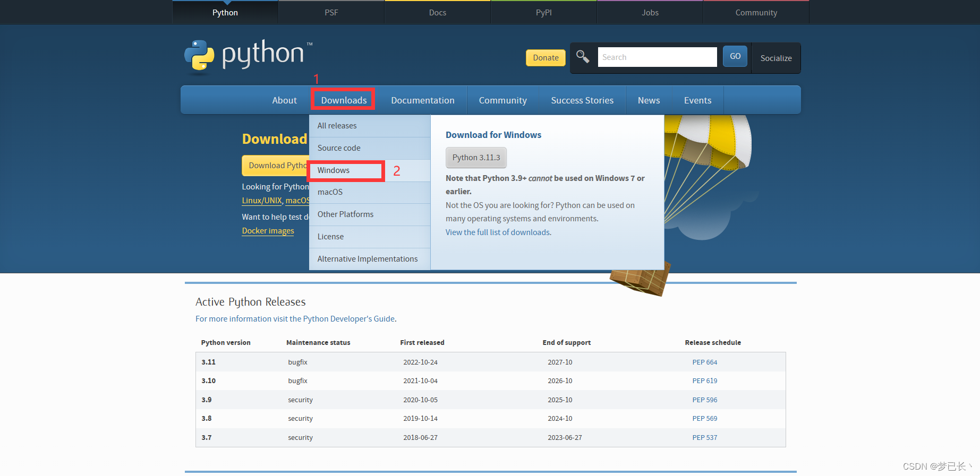Open the Socialize menu

(776, 58)
